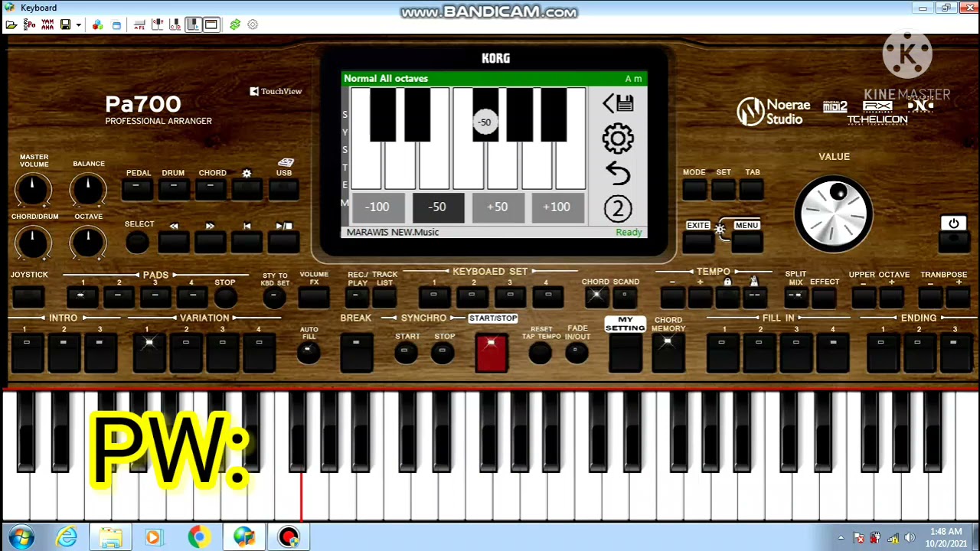
Task: Increase UPPER OCTAVE with plus button
Action: pyautogui.click(x=891, y=297)
